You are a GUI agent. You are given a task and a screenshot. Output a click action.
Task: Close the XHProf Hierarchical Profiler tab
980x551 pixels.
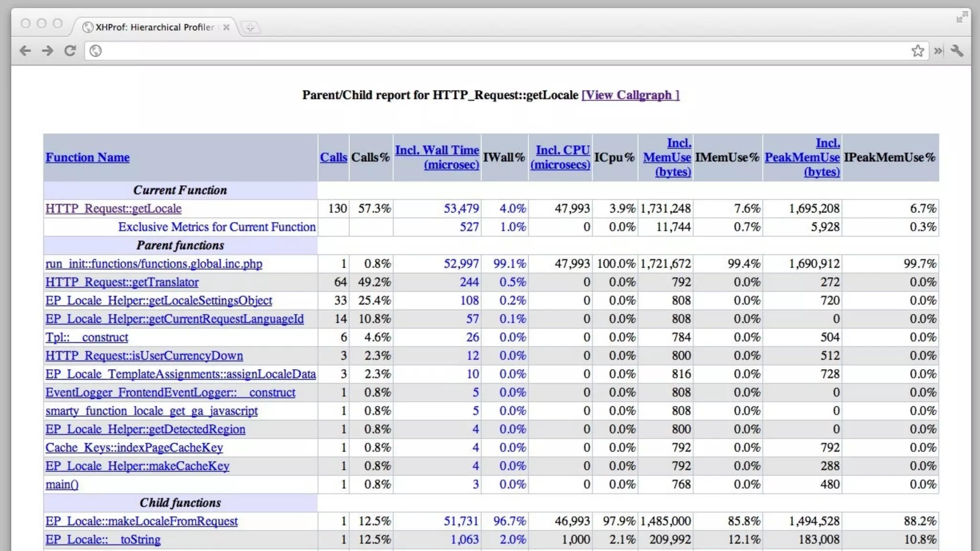(x=226, y=27)
